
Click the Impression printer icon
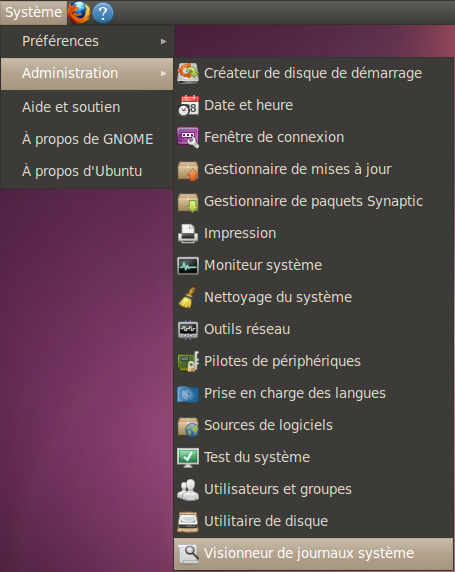tap(188, 233)
